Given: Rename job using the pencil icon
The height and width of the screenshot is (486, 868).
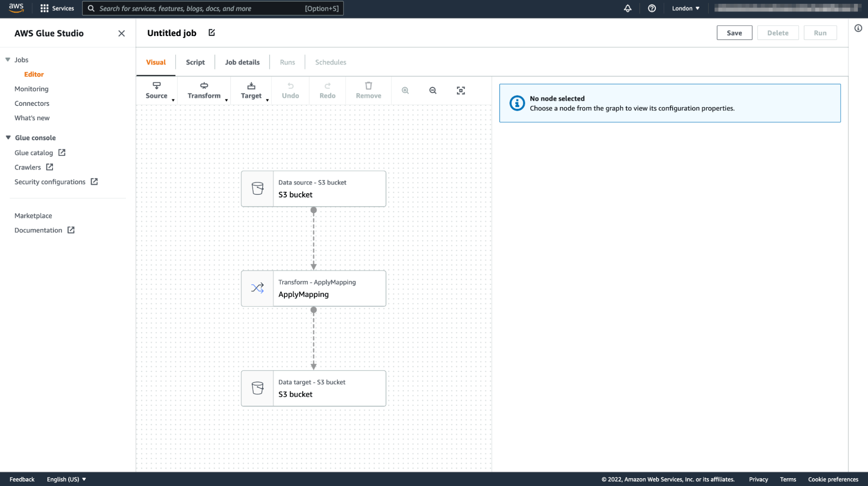Looking at the screenshot, I should [211, 33].
